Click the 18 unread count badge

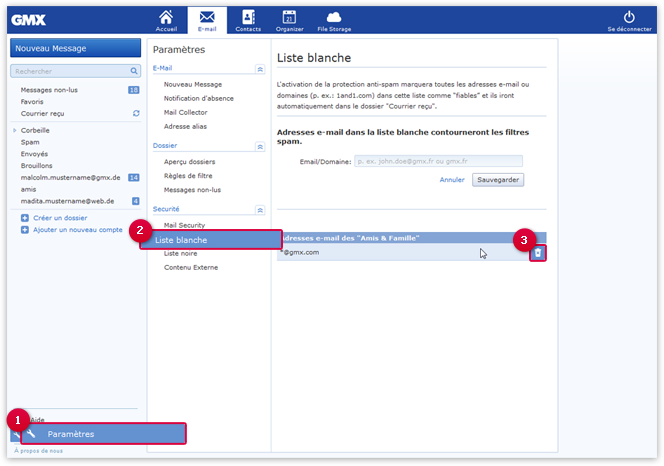(x=133, y=90)
